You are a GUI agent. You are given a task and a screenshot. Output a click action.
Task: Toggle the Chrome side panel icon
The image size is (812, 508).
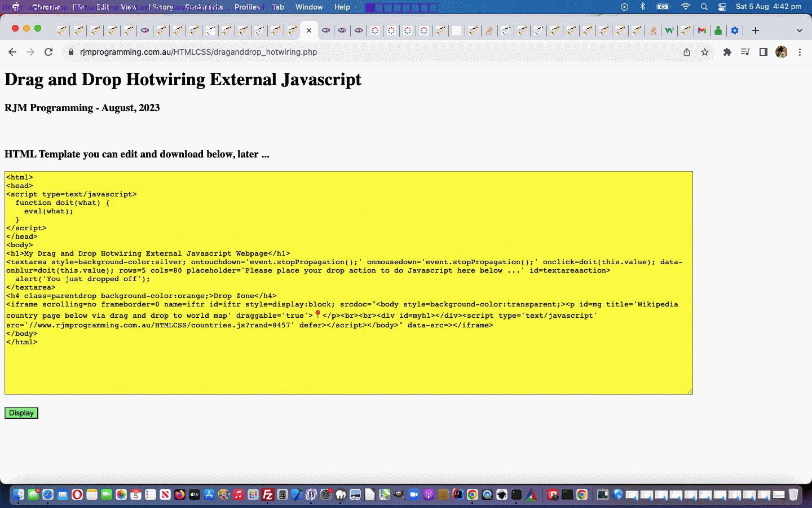click(x=763, y=52)
